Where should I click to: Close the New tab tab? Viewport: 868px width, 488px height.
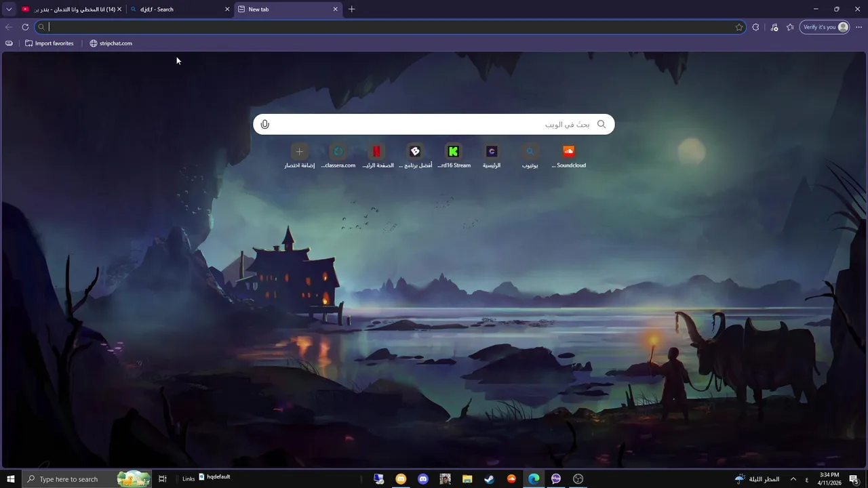click(x=335, y=9)
